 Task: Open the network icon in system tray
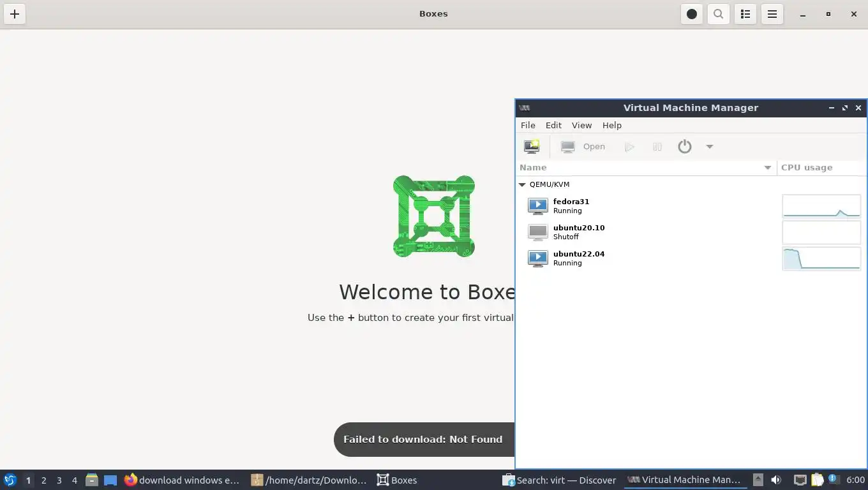[x=800, y=480]
